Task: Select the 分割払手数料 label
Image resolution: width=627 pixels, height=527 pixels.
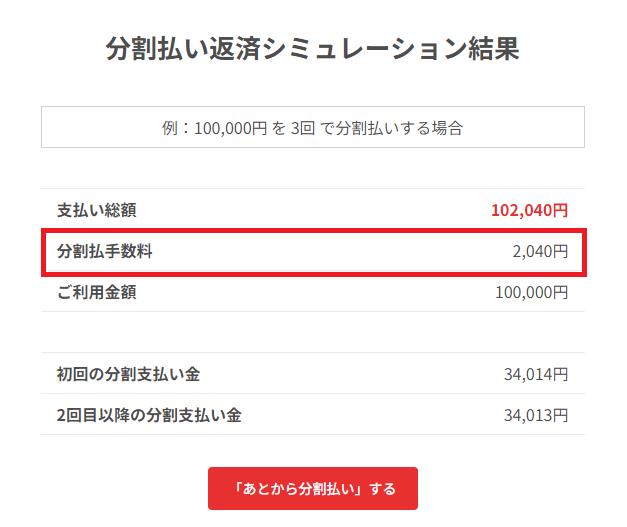Action: 104,252
